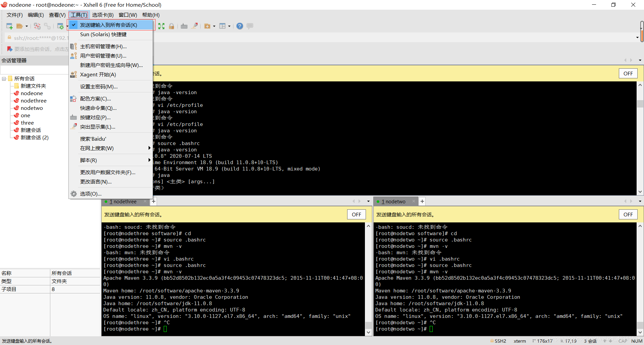644x345 pixels.
Task: Open 主机密钥管理者(H)... from Tools menu
Action: [111, 47]
